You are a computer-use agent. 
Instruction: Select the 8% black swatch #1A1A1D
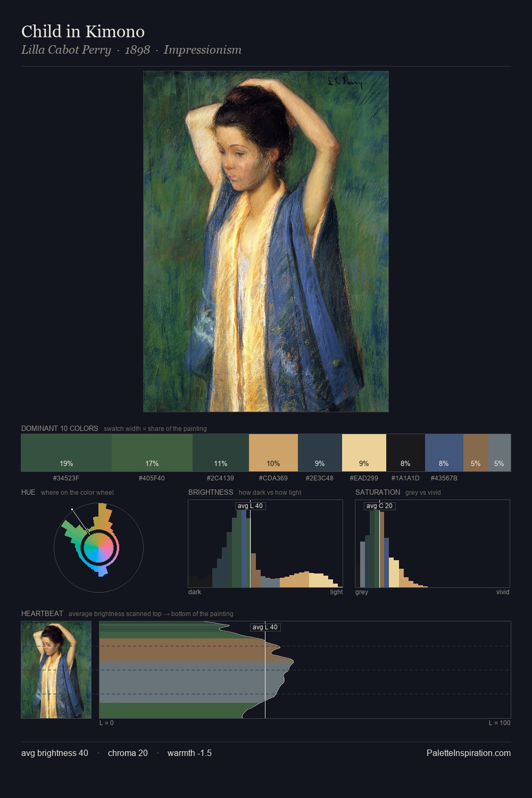click(x=405, y=453)
